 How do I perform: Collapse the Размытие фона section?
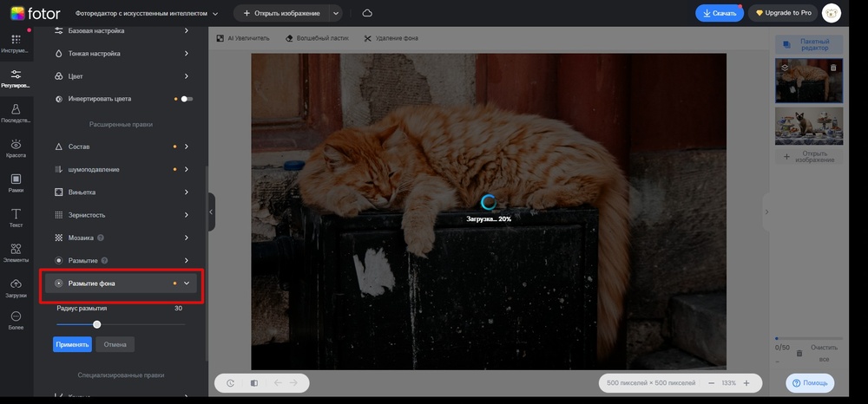pos(187,283)
